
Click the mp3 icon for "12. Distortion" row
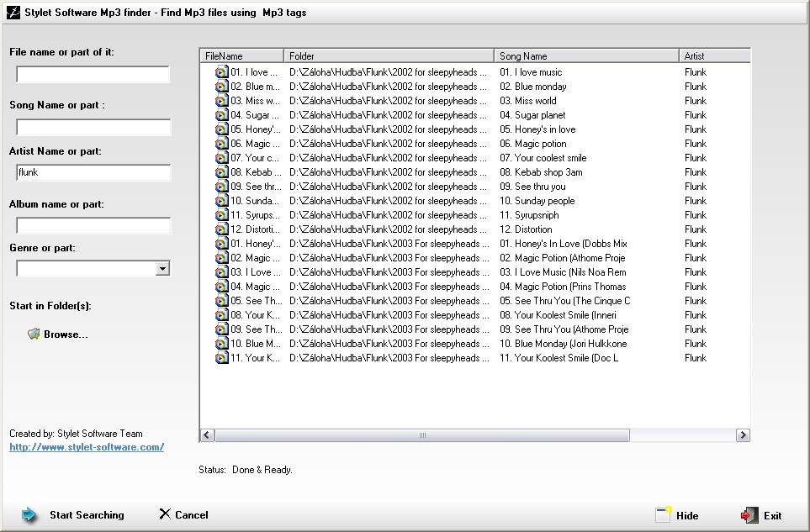pyautogui.click(x=221, y=229)
